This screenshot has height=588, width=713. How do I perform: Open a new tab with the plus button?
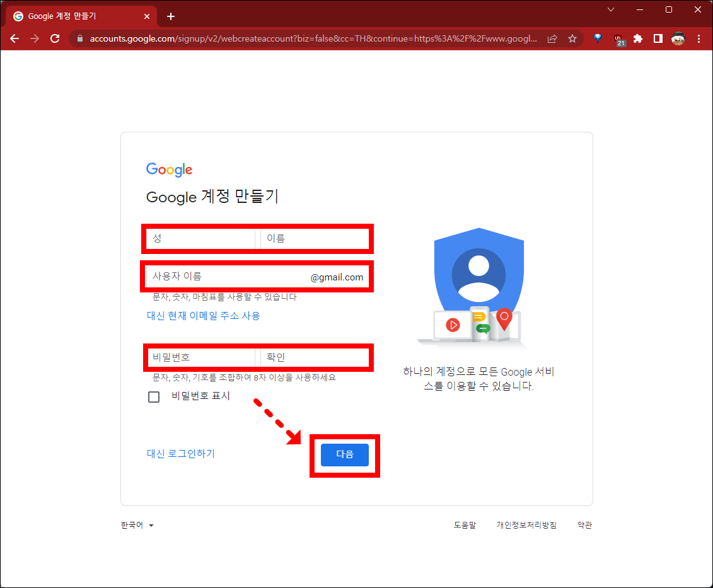click(x=170, y=16)
